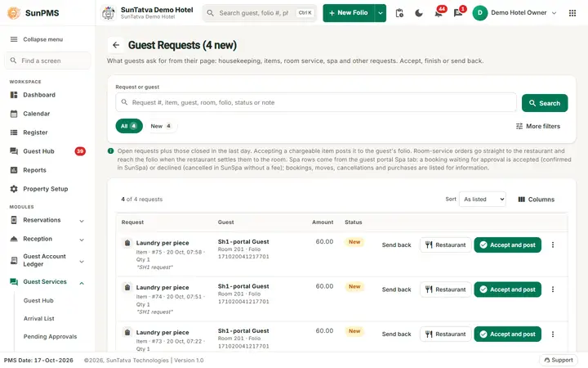Open more options for request #75
The height and width of the screenshot is (368, 588).
point(552,245)
